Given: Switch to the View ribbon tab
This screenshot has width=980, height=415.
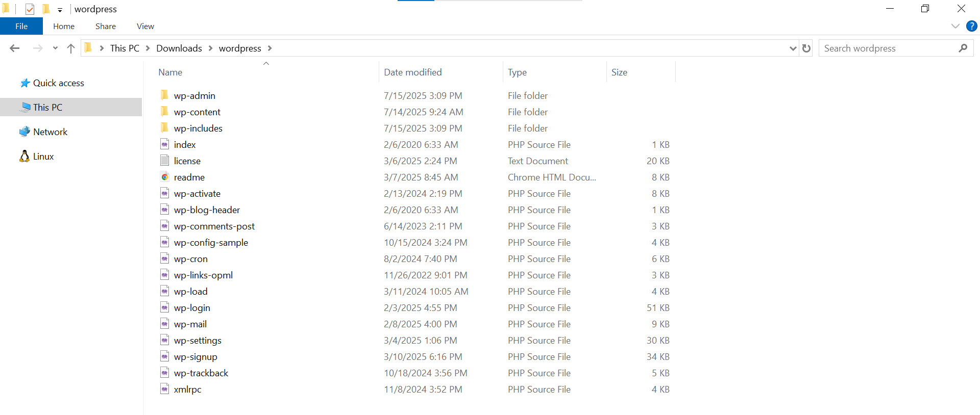Looking at the screenshot, I should (x=145, y=26).
